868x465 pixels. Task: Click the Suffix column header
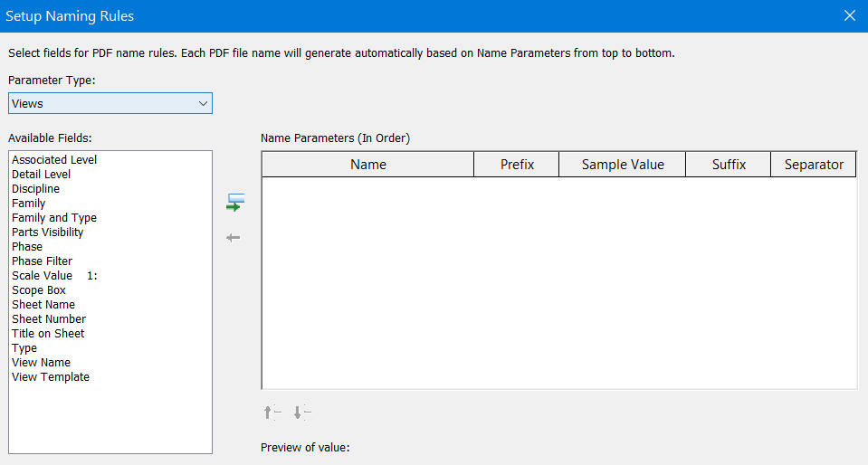(729, 165)
